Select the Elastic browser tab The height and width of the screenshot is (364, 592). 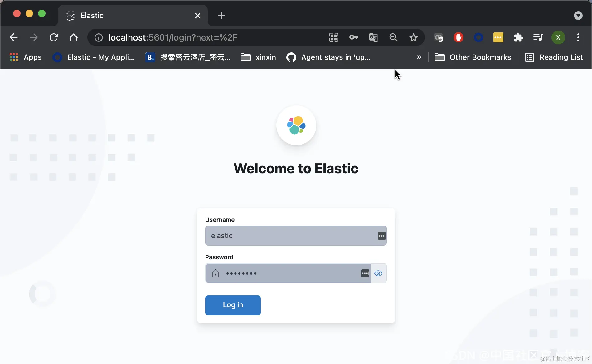point(133,16)
